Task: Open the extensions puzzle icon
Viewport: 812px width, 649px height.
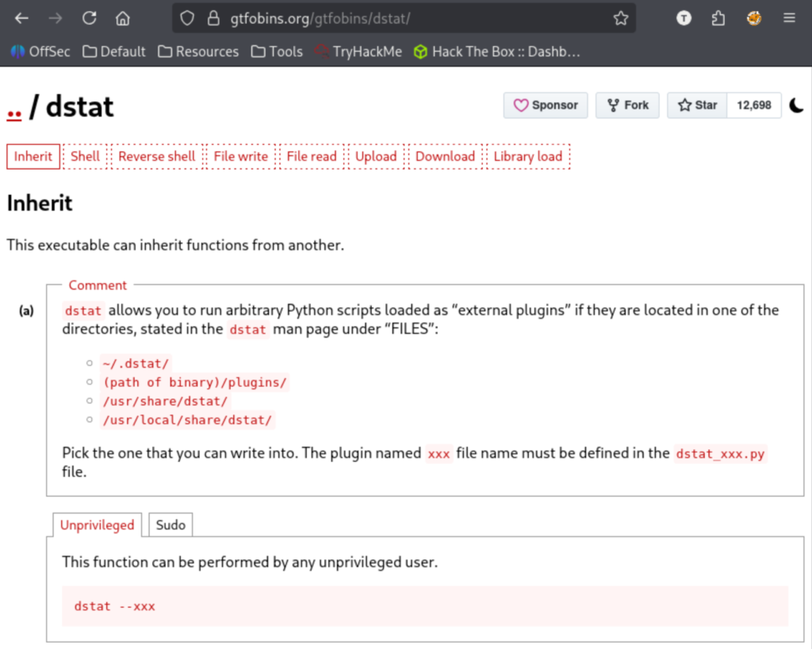Action: click(718, 18)
